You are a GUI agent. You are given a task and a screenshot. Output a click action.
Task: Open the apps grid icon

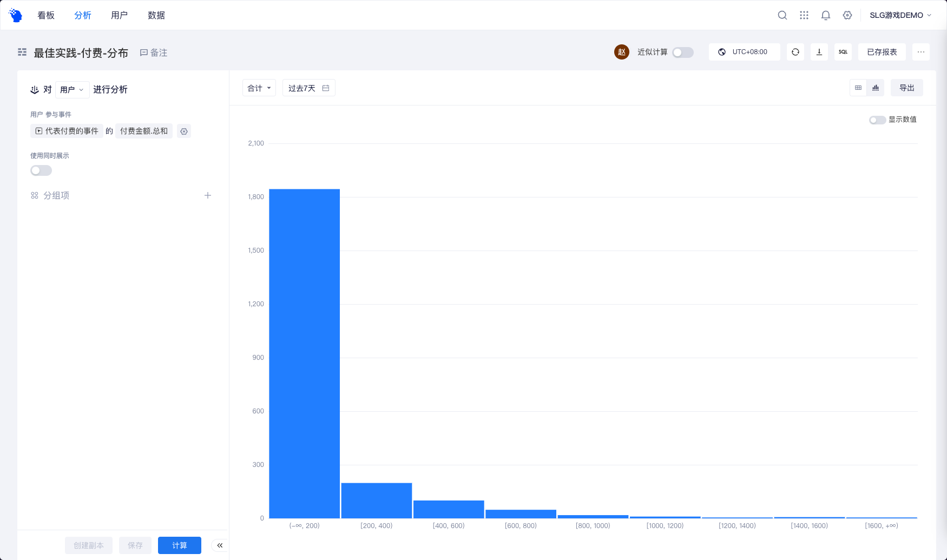tap(804, 15)
